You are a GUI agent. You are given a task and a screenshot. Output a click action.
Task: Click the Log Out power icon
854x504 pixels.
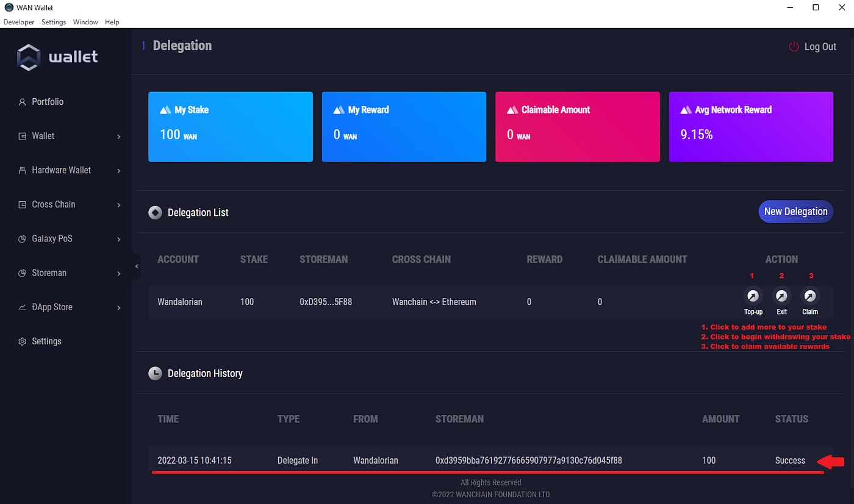[794, 47]
